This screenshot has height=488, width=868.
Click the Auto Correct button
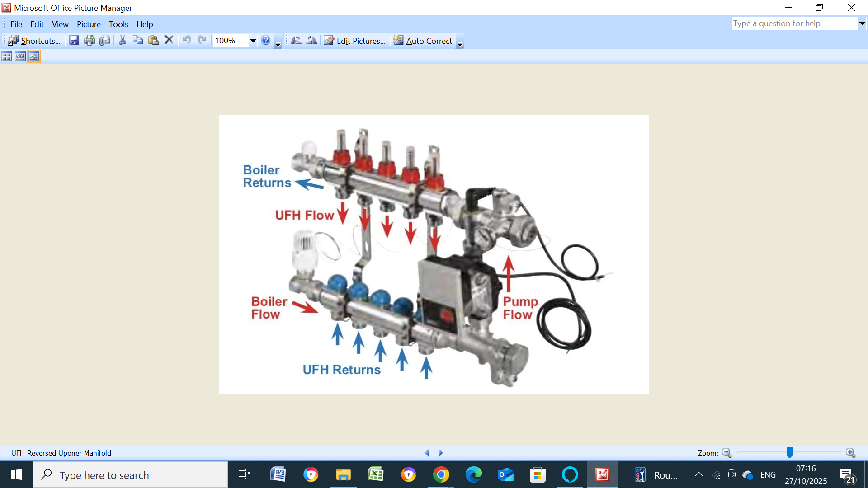coord(423,41)
